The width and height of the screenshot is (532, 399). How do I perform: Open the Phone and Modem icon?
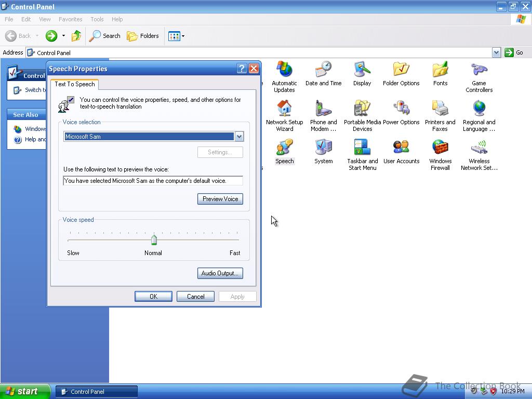[x=323, y=116]
